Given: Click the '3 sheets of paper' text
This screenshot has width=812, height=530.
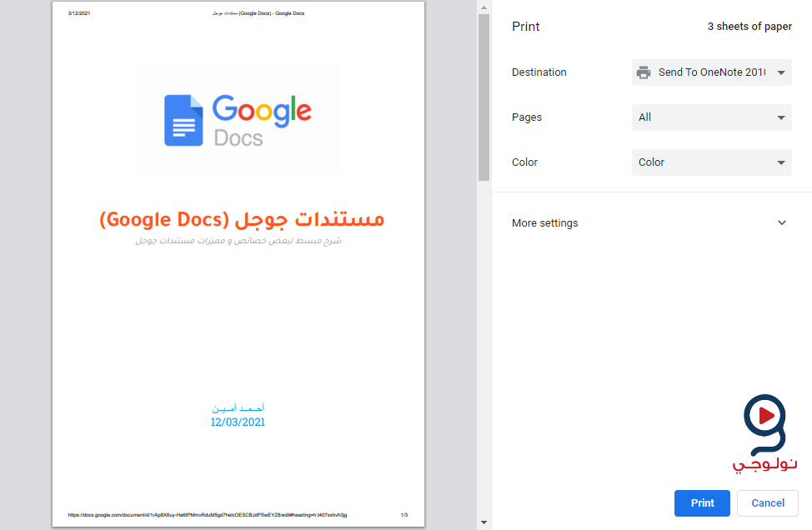Looking at the screenshot, I should coord(749,27).
